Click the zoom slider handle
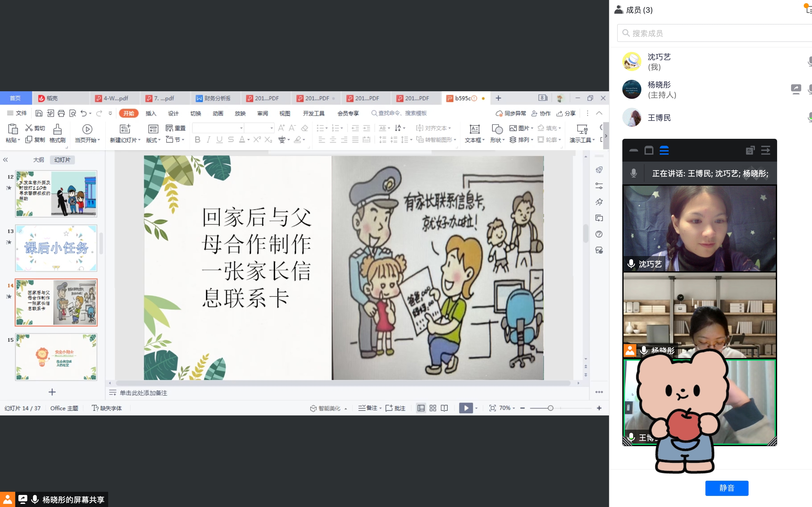This screenshot has height=507, width=812. (x=550, y=408)
